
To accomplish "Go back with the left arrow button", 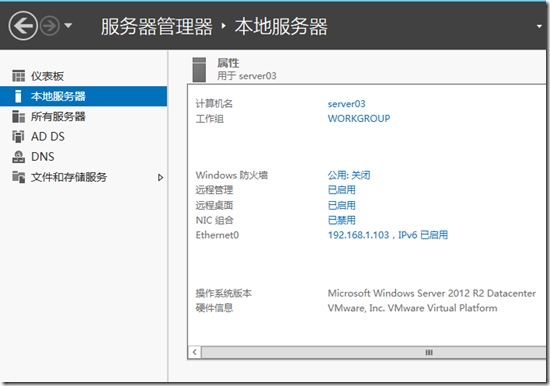I will pyautogui.click(x=23, y=26).
